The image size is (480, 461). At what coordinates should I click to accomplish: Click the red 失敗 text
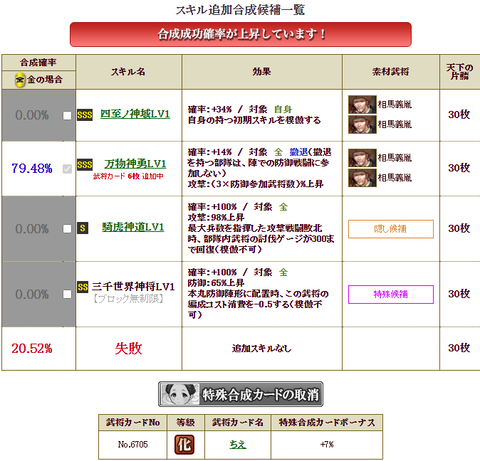click(x=129, y=348)
